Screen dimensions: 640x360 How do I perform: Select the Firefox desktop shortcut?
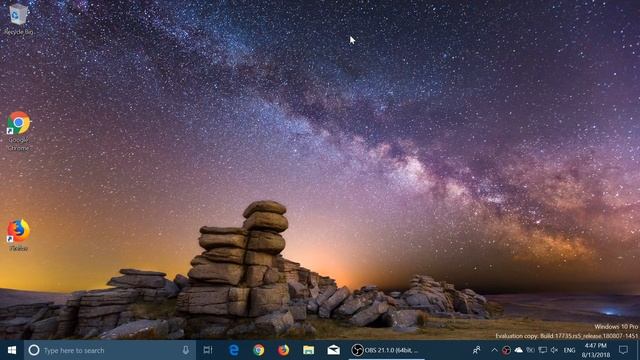18,235
